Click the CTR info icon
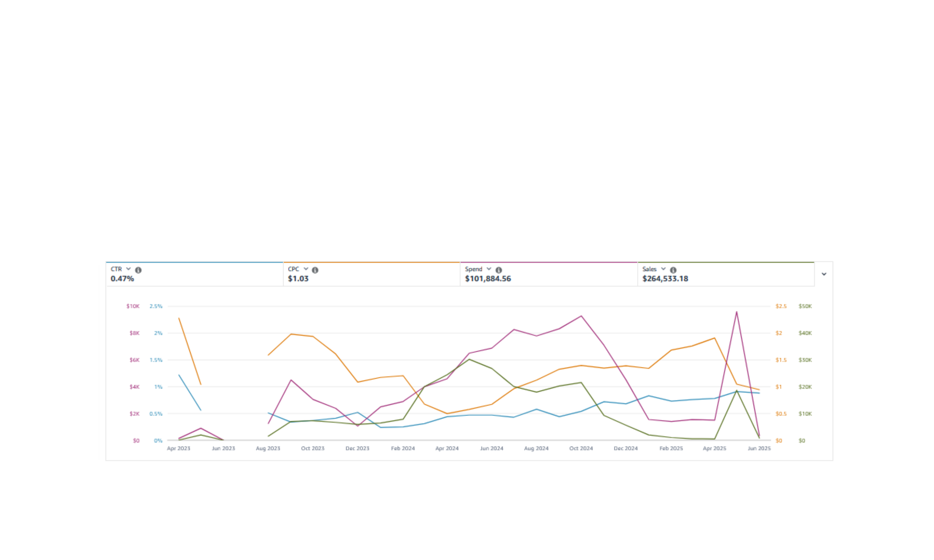934x560 pixels. click(138, 270)
